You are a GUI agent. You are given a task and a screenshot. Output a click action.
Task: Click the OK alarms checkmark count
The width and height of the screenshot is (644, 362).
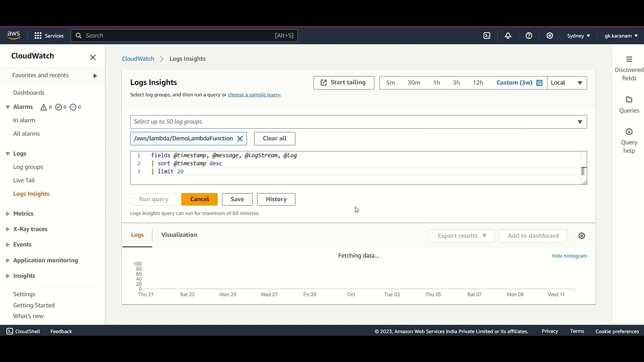tap(60, 107)
